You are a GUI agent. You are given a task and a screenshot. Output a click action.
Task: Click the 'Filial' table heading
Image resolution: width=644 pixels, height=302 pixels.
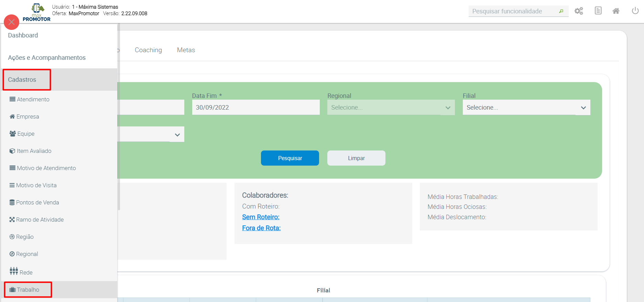323,290
